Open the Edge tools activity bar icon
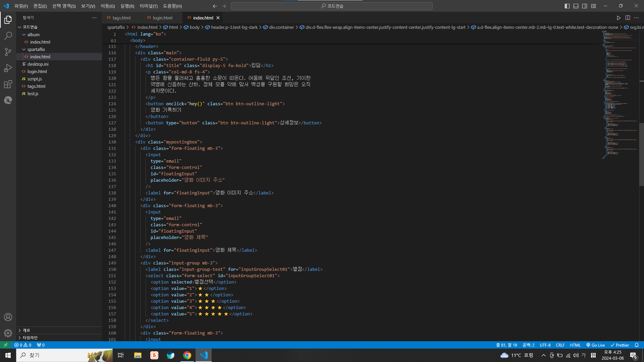 coord(8,100)
